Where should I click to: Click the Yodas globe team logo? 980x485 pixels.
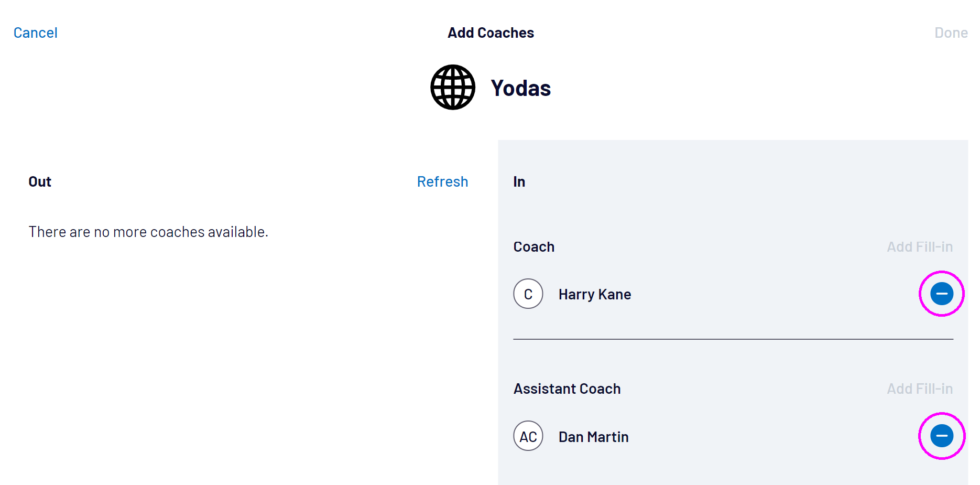(x=453, y=87)
